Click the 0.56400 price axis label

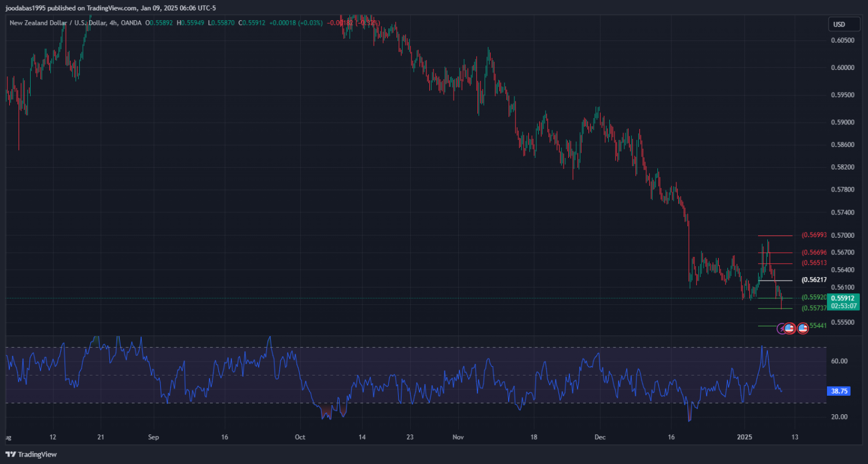tap(842, 270)
